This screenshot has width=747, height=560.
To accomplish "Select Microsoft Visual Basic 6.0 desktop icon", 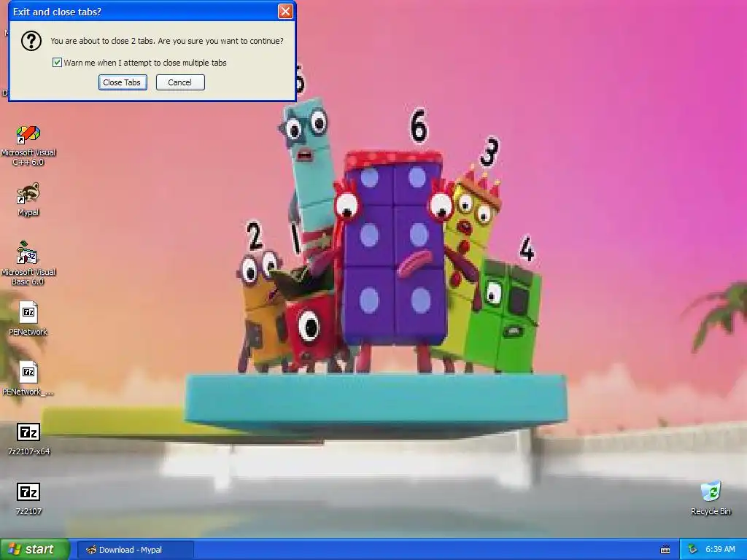I will (28, 263).
